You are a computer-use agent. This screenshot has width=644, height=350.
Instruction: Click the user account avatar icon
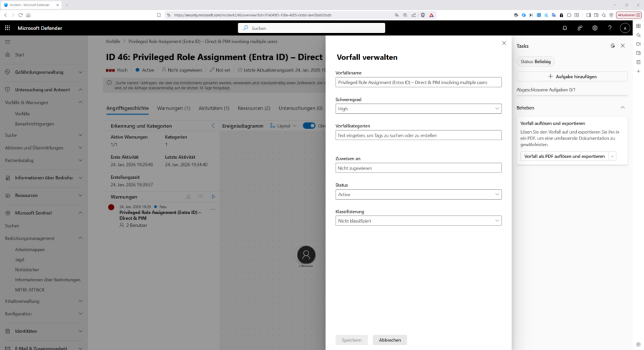(x=625, y=28)
